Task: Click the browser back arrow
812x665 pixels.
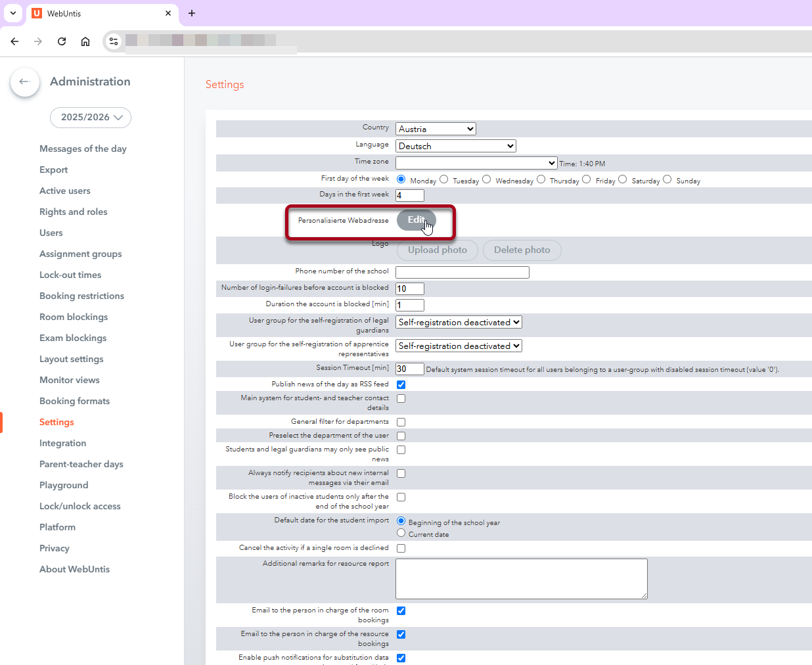Action: (x=14, y=41)
